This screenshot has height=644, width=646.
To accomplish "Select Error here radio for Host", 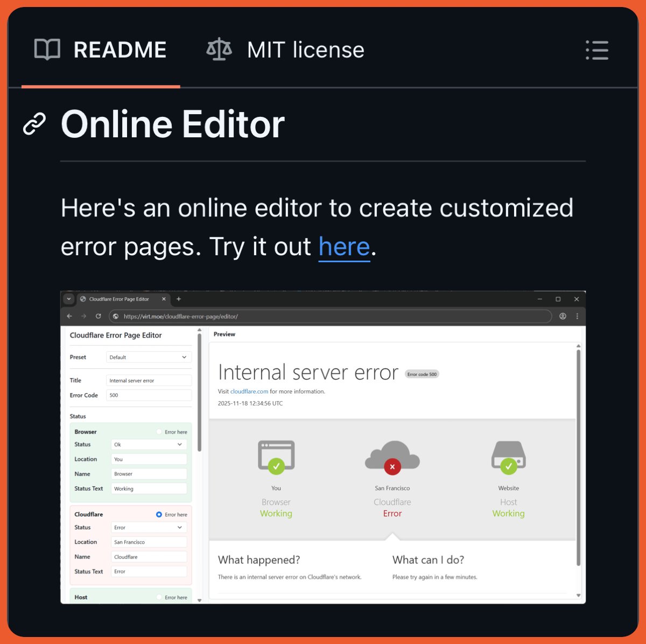I will tap(159, 597).
